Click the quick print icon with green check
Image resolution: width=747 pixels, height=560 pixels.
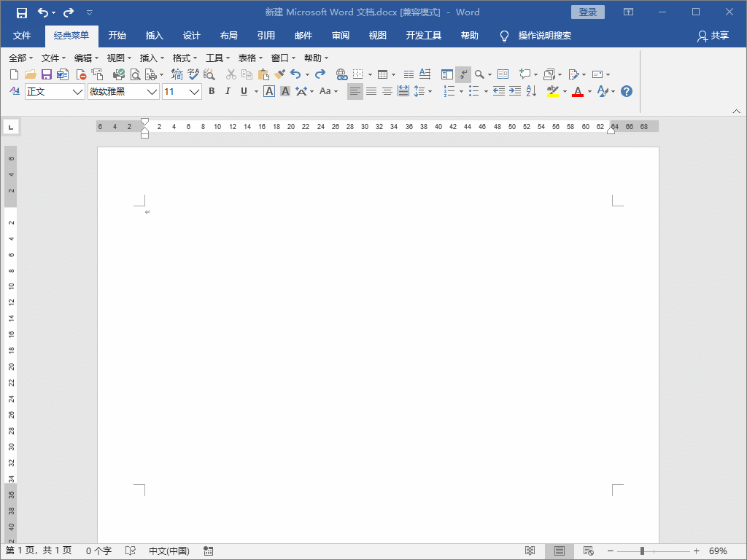pyautogui.click(x=119, y=74)
